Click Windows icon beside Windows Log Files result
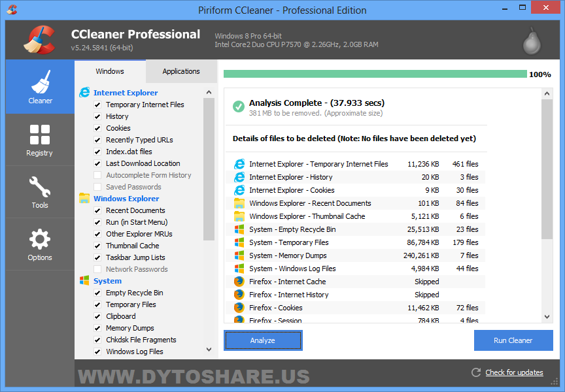This screenshot has height=392, width=565. (239, 269)
